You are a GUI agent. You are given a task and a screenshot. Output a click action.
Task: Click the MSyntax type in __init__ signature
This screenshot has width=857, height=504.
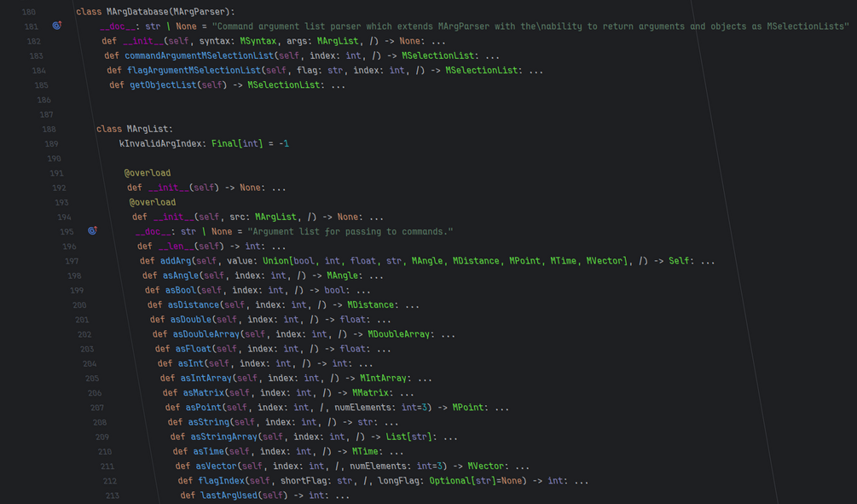pyautogui.click(x=258, y=41)
